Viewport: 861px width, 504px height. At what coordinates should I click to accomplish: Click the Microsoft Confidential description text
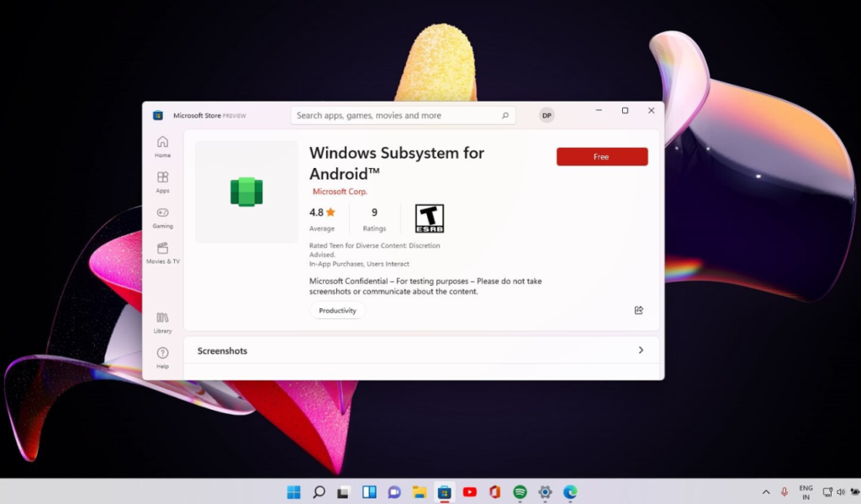(425, 286)
